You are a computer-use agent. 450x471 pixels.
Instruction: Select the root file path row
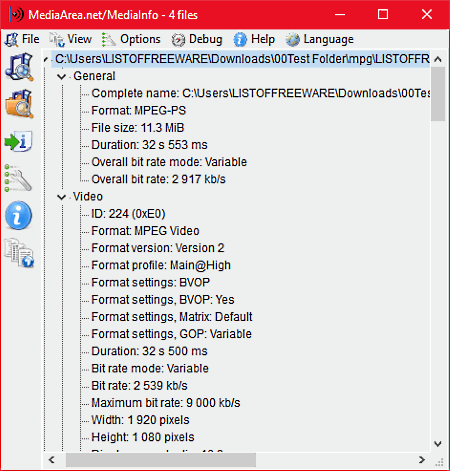point(242,59)
